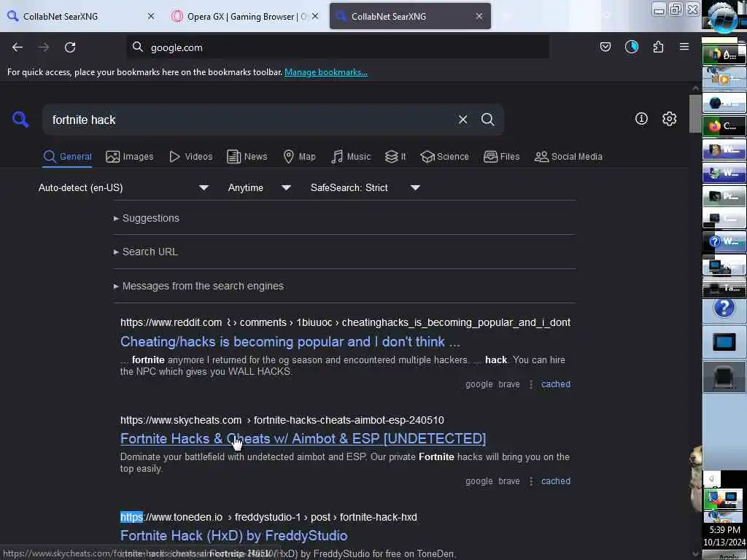The width and height of the screenshot is (747, 560).
Task: Open the browser hamburger menu
Action: coord(684,47)
